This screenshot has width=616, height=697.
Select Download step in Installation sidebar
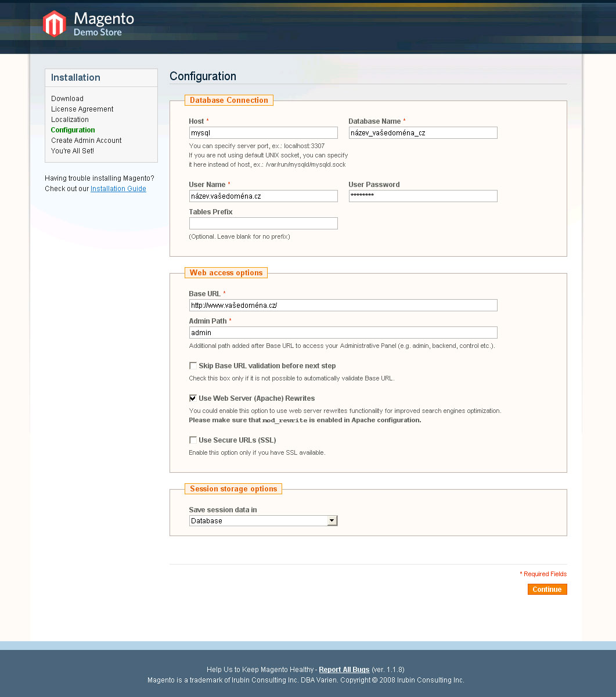67,99
